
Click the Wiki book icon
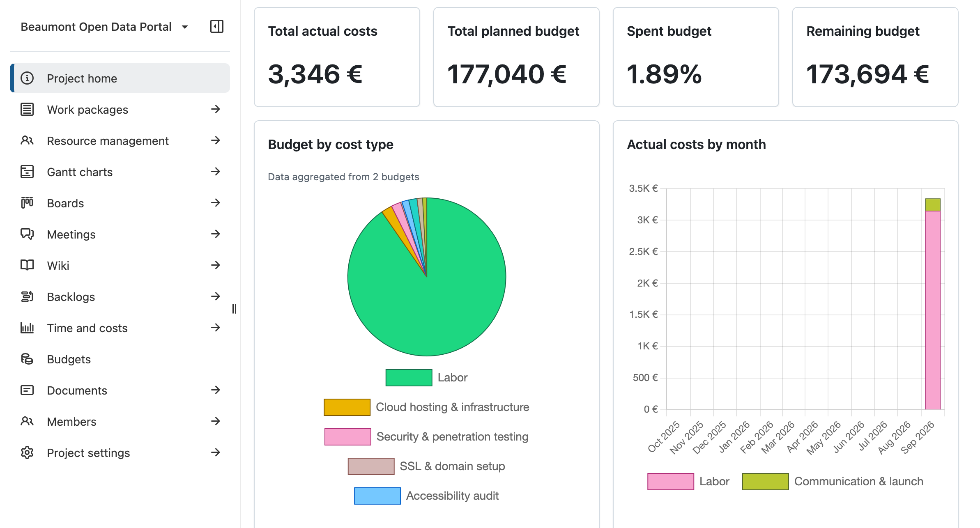point(27,265)
